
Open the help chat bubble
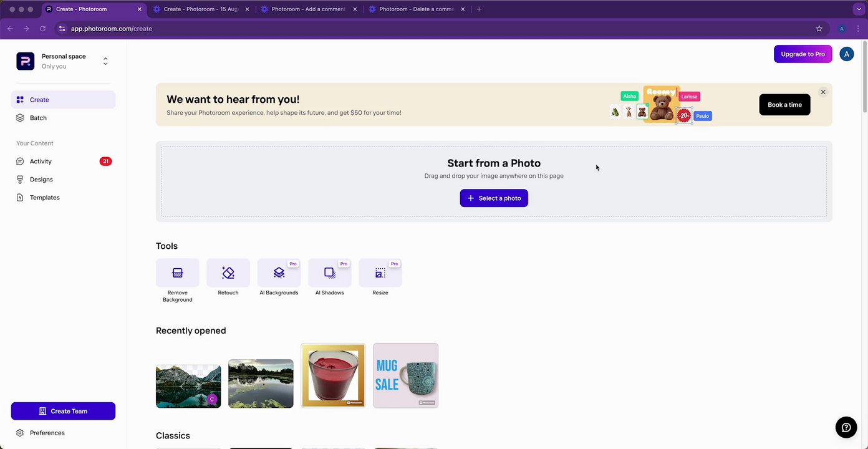click(846, 427)
